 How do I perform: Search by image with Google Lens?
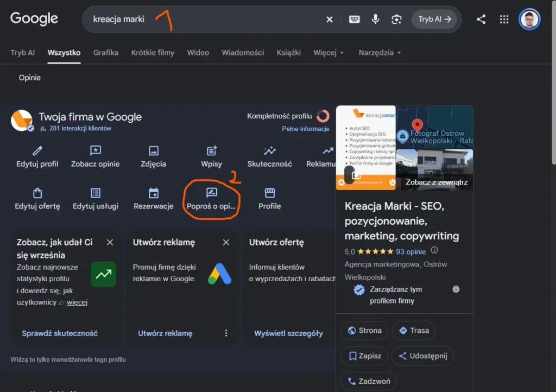(x=396, y=20)
